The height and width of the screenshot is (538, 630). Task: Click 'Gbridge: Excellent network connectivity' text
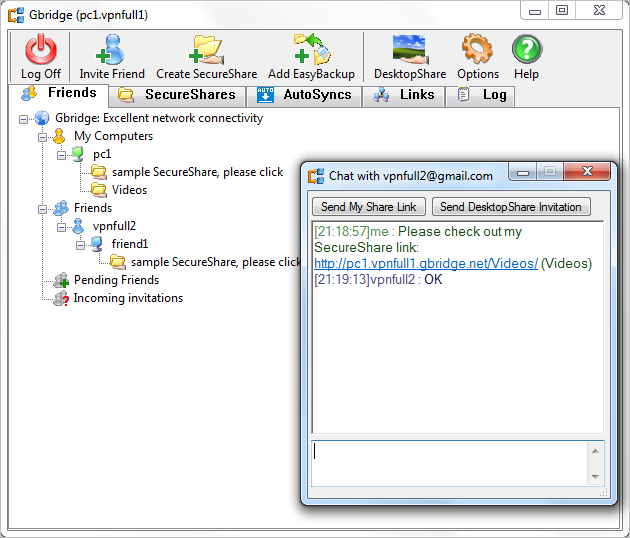[159, 118]
